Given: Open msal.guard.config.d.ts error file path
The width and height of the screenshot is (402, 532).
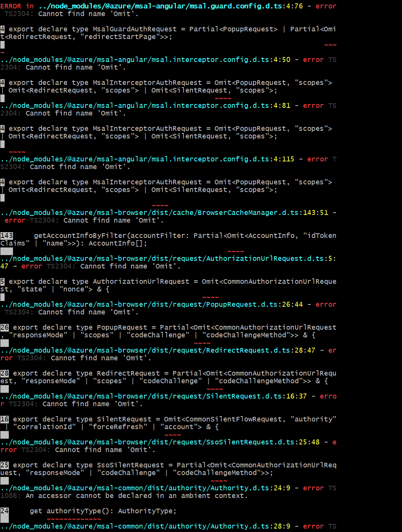Looking at the screenshot, I should pos(160,6).
